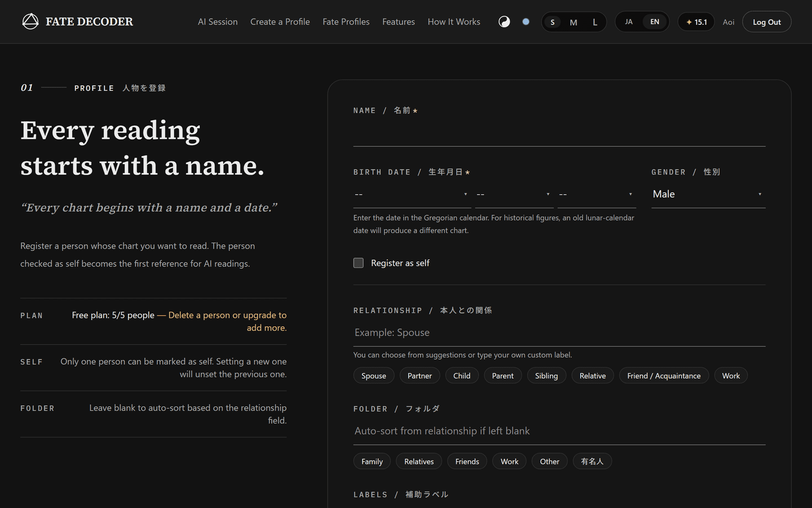This screenshot has height=508, width=812.
Task: Select small text size S
Action: pyautogui.click(x=553, y=22)
